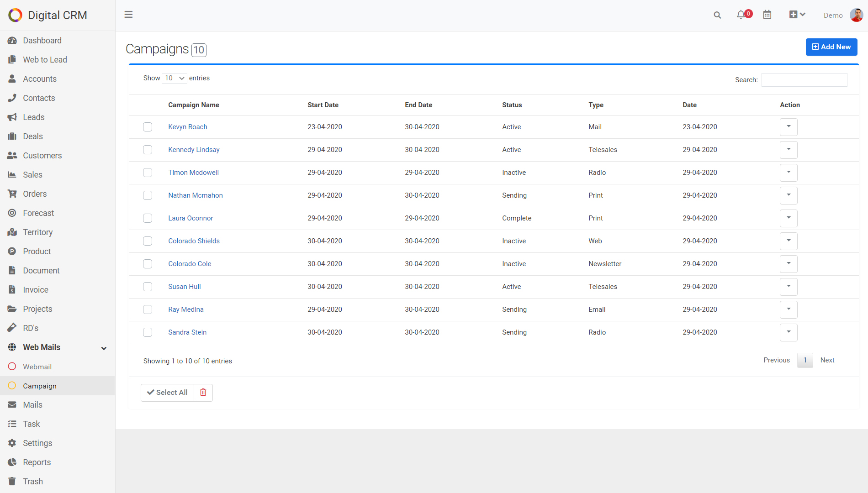Check the Laura Oconnor row checkbox

point(148,218)
